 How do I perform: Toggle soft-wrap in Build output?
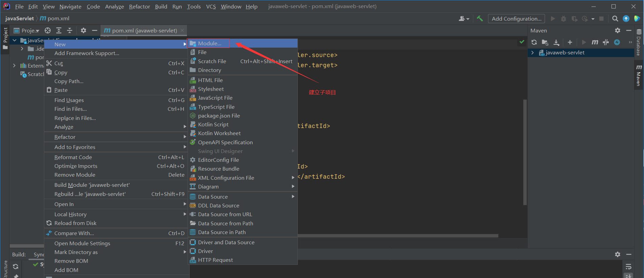[628, 267]
